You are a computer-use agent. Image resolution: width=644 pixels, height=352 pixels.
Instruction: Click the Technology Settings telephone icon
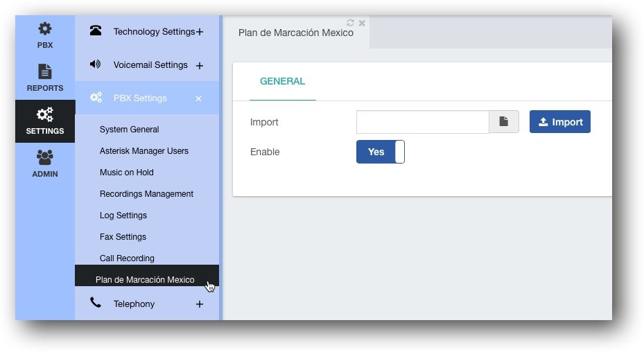[96, 30]
